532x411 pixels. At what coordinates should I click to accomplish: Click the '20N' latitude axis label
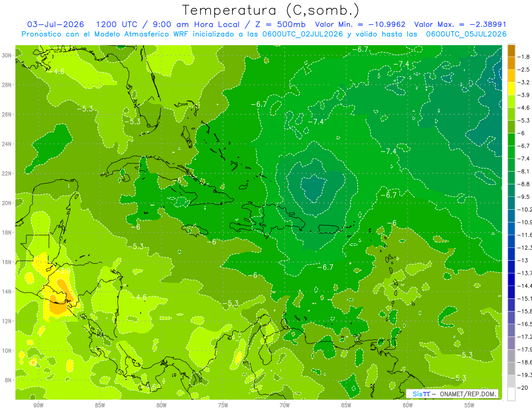pyautogui.click(x=7, y=203)
